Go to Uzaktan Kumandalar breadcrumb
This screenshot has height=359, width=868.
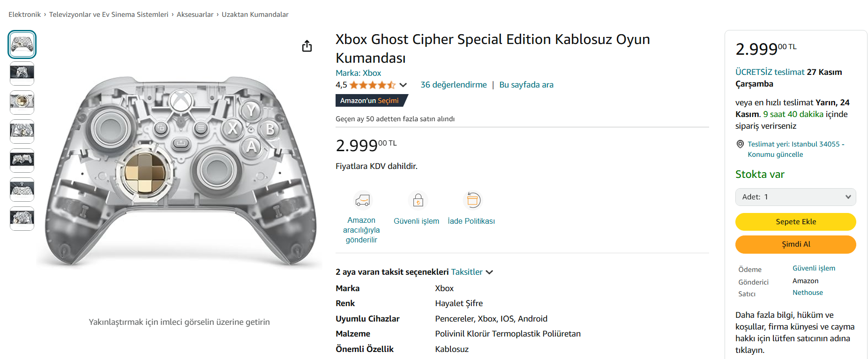click(x=255, y=15)
